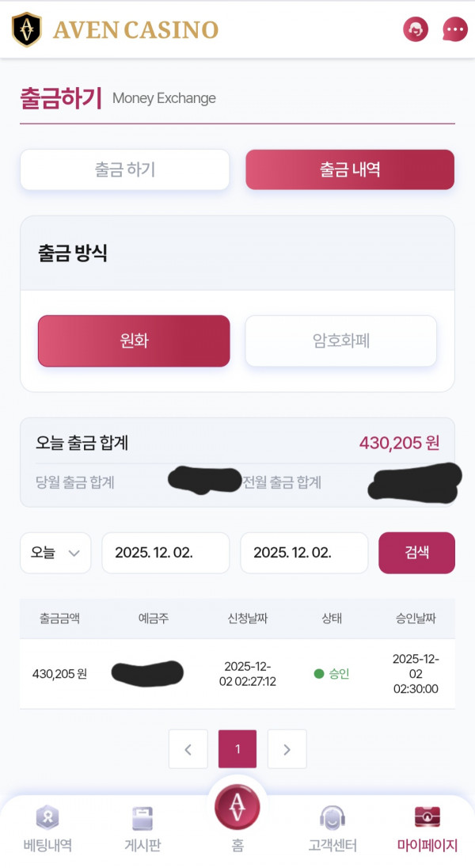This screenshot has height=868, width=475.
Task: Select the 암호화폐 withdrawal method
Action: tap(340, 341)
